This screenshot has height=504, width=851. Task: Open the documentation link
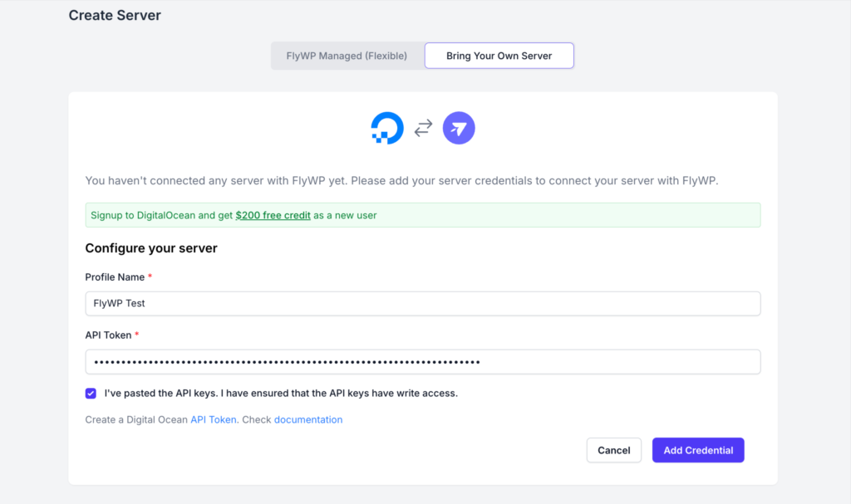(308, 419)
